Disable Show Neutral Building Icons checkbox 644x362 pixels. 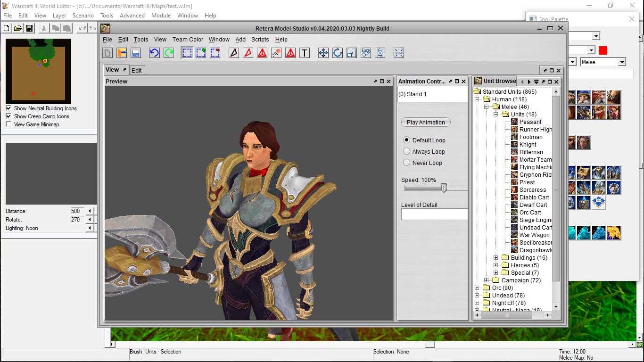click(8, 108)
